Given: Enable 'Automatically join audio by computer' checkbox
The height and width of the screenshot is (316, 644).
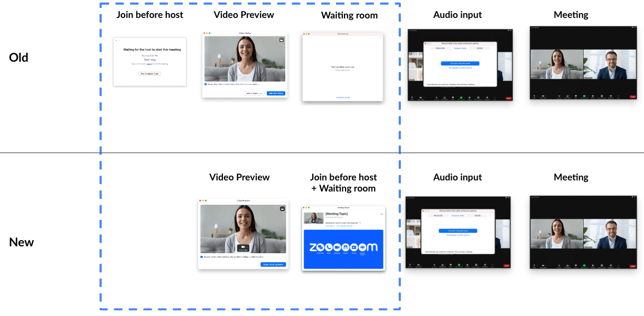Looking at the screenshot, I should pyautogui.click(x=423, y=252).
